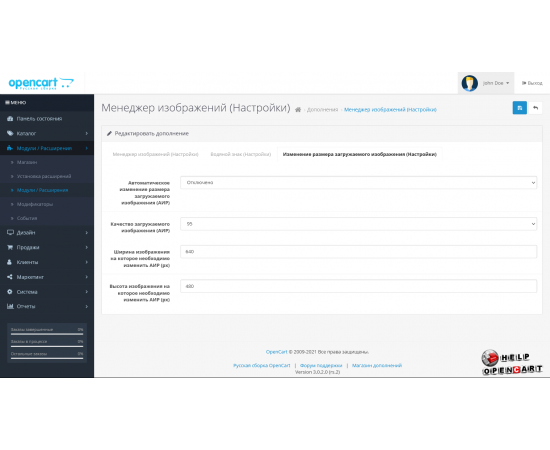Expand the Продажи menu arrow
The image size is (550, 450).
86,247
